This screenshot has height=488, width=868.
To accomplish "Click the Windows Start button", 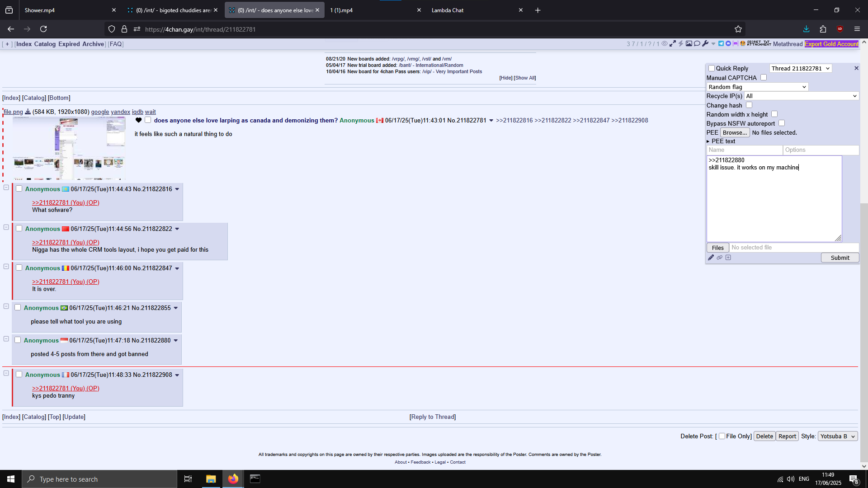I will click(x=11, y=479).
